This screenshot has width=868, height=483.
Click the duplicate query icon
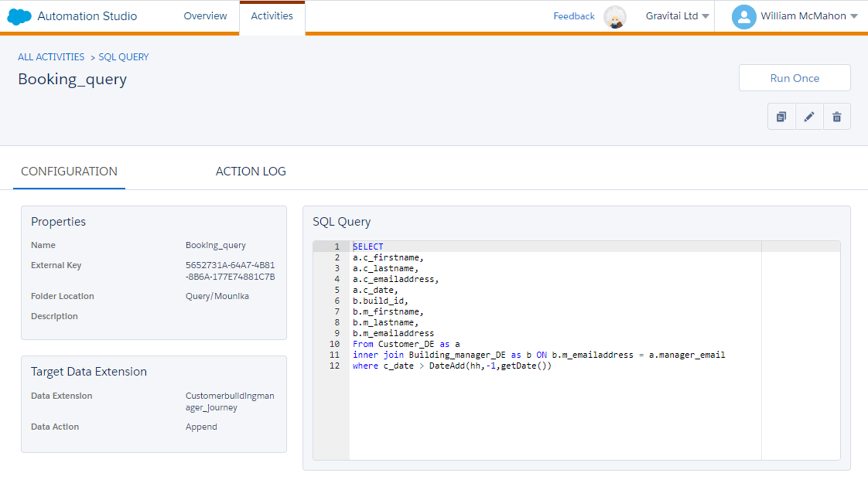pos(781,117)
